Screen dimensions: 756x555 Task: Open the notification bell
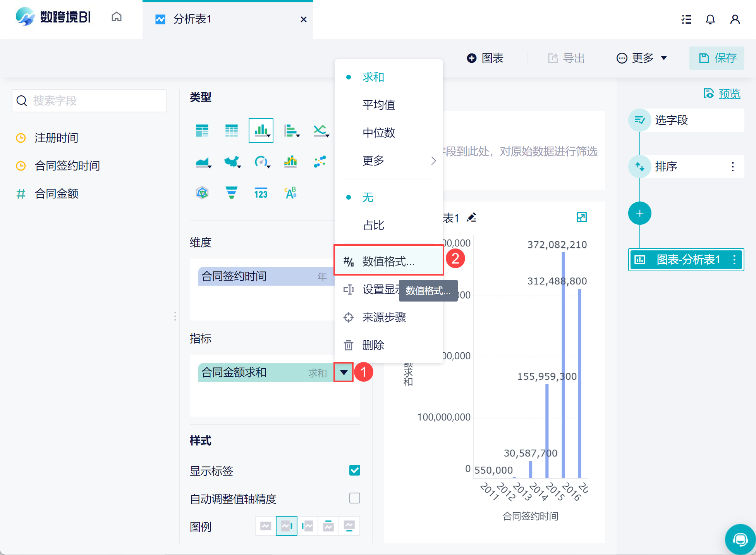[710, 19]
